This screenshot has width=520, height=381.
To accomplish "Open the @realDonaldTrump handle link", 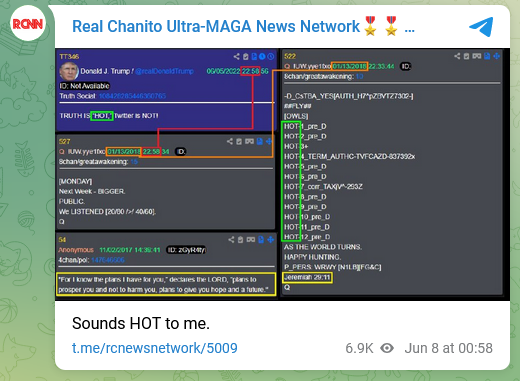I will tap(164, 71).
